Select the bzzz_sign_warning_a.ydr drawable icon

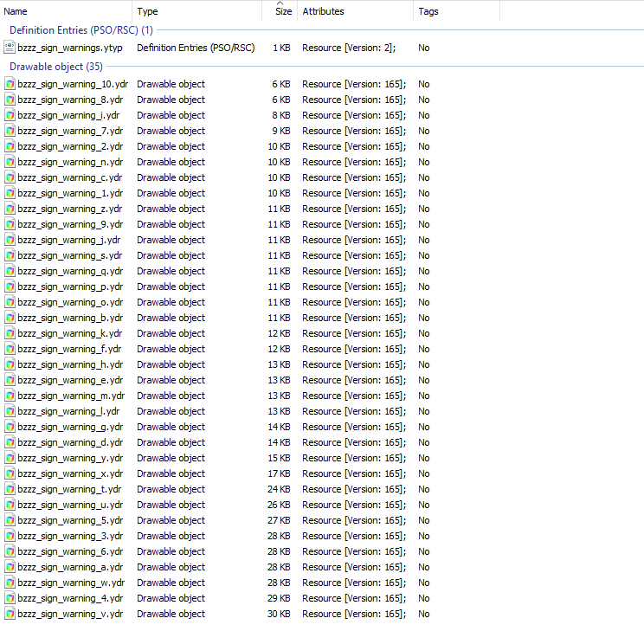point(10,567)
